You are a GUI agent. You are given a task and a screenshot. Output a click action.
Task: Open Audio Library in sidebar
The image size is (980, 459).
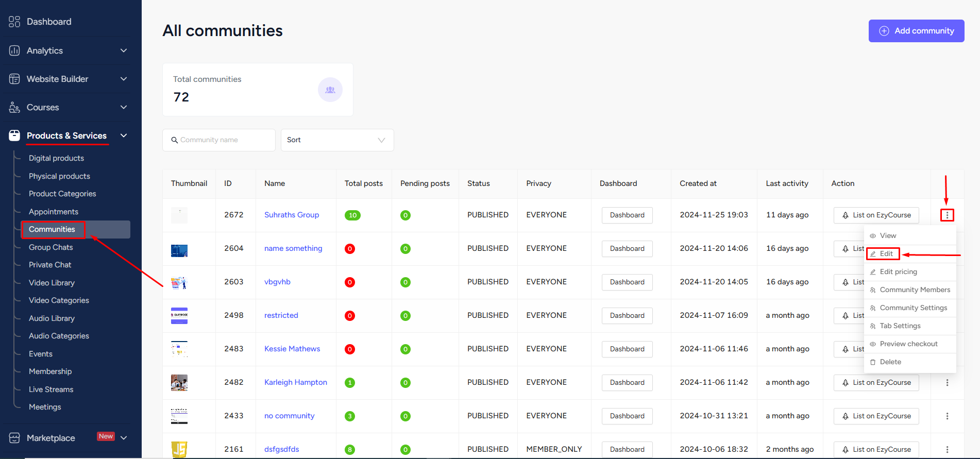(x=52, y=318)
